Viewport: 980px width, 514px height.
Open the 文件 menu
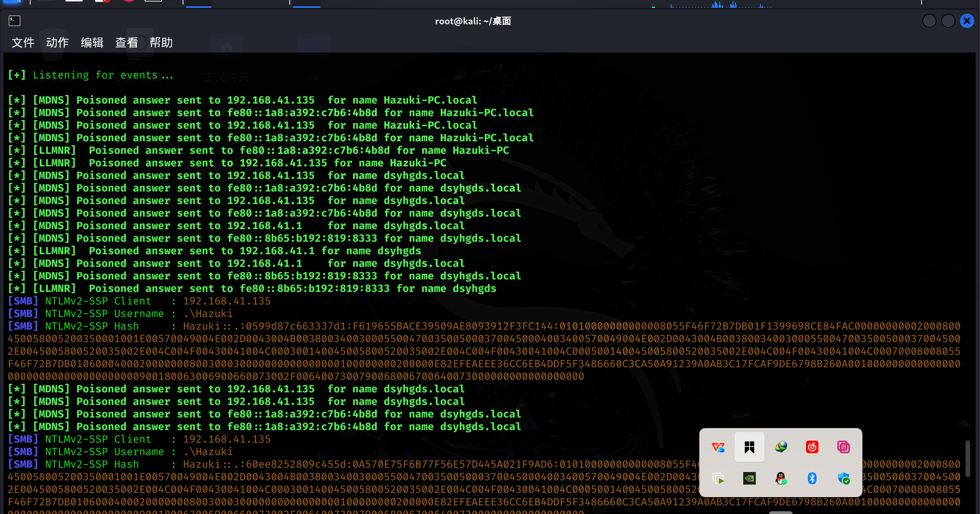(x=23, y=42)
